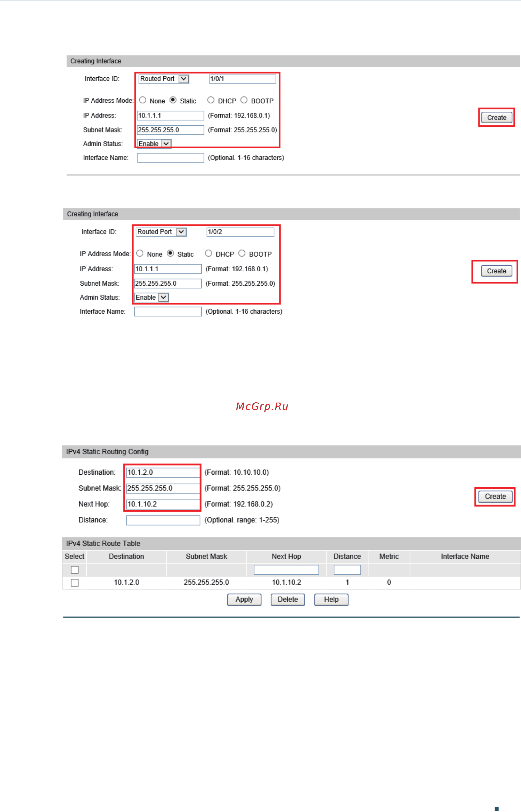The width and height of the screenshot is (521, 812).
Task: Click the Next Hop column header
Action: point(286,556)
